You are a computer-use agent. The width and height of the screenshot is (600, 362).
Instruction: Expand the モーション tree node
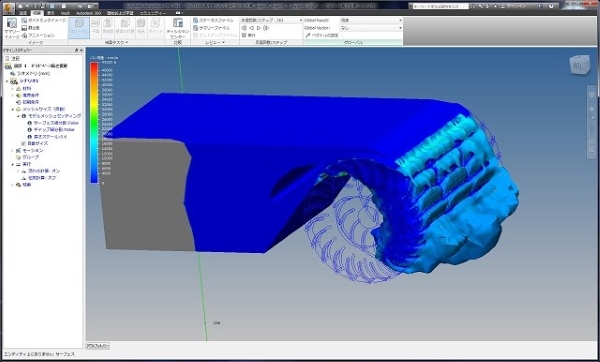pyautogui.click(x=13, y=150)
